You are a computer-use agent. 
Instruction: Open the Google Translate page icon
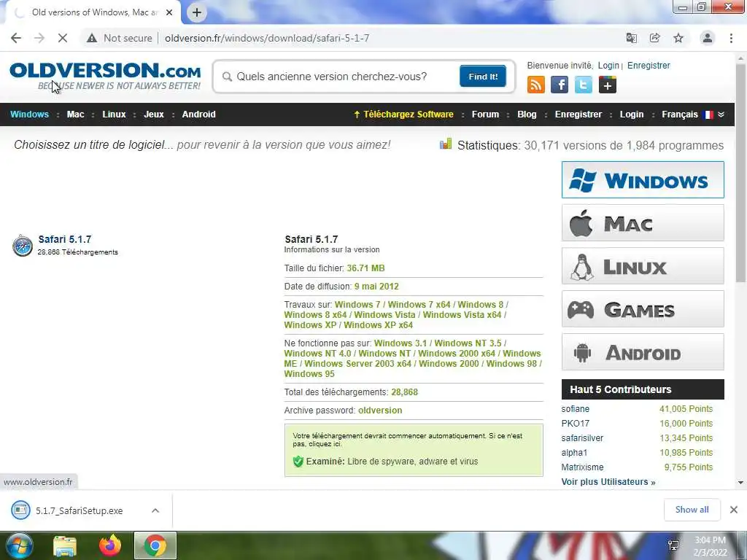632,38
